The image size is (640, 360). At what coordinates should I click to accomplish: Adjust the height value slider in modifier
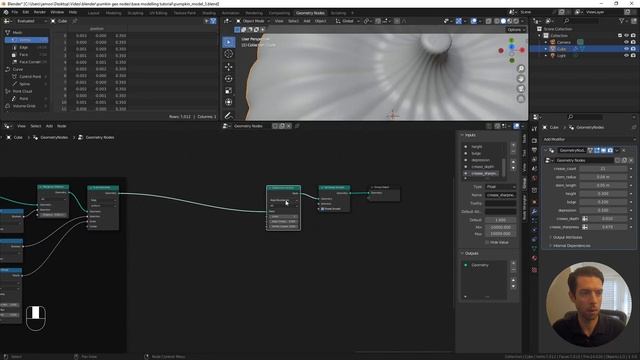click(x=603, y=194)
